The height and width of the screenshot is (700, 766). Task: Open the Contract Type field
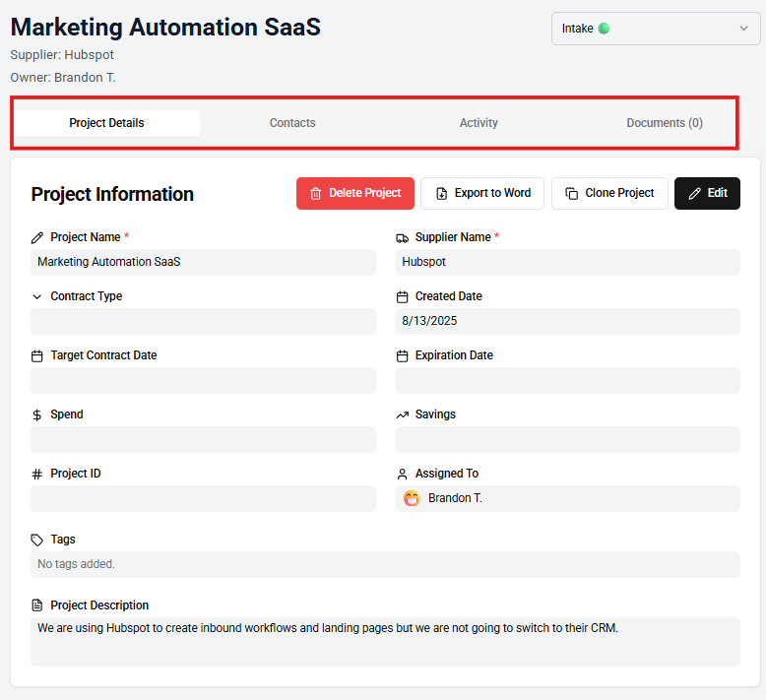(203, 322)
